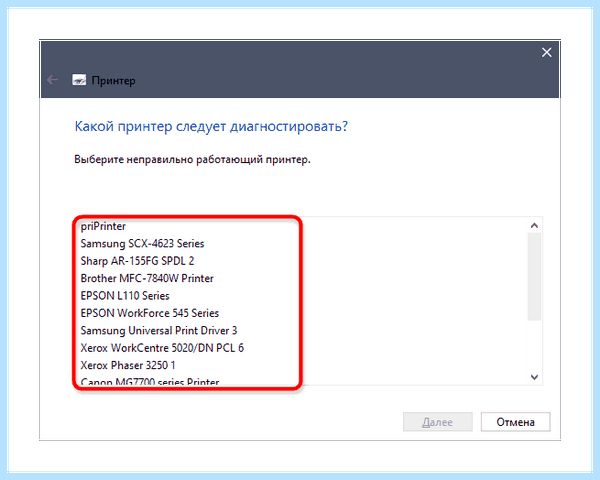The image size is (600, 480).
Task: Click the printer icon beside Принтер title
Action: pos(79,80)
